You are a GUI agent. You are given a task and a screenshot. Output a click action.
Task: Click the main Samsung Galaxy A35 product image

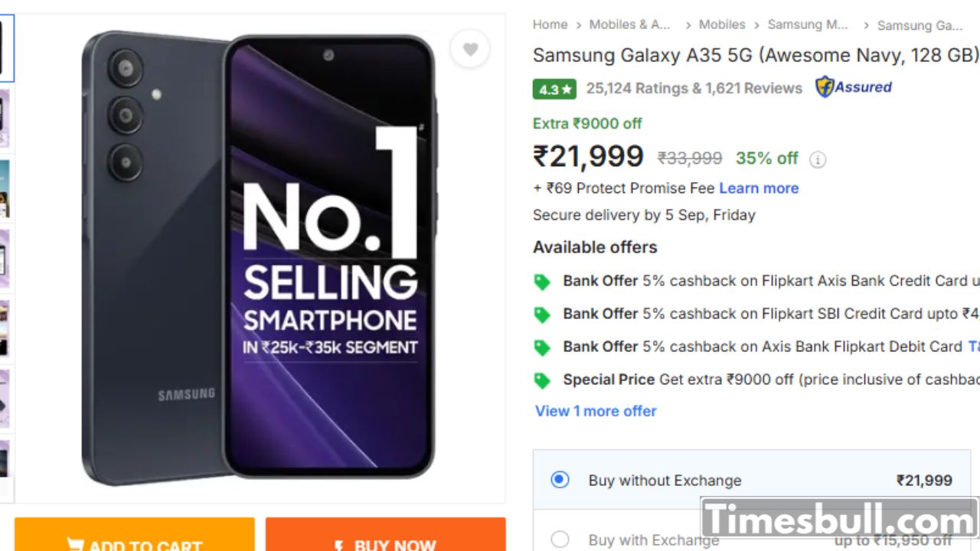pos(259,259)
